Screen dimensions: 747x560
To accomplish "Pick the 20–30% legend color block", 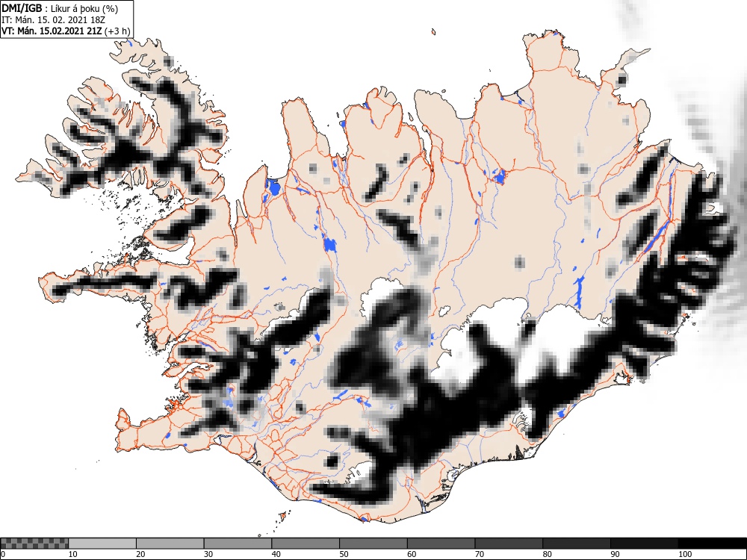I will click(170, 544).
